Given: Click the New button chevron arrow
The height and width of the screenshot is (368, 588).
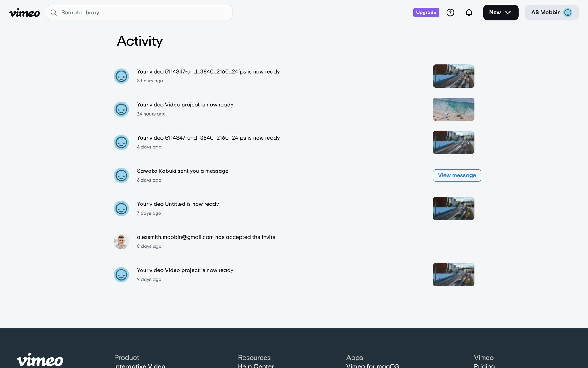Looking at the screenshot, I should [x=508, y=13].
